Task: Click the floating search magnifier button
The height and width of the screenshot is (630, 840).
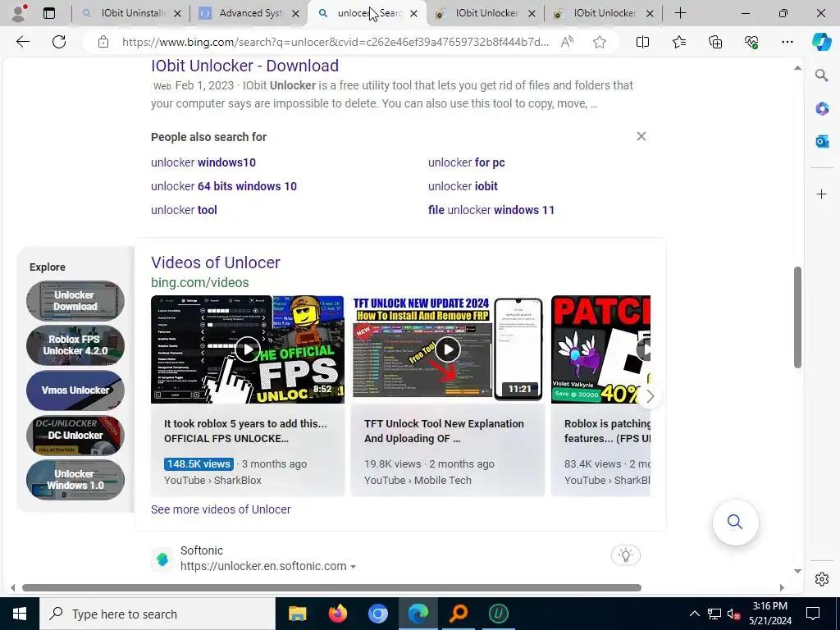Action: point(735,522)
